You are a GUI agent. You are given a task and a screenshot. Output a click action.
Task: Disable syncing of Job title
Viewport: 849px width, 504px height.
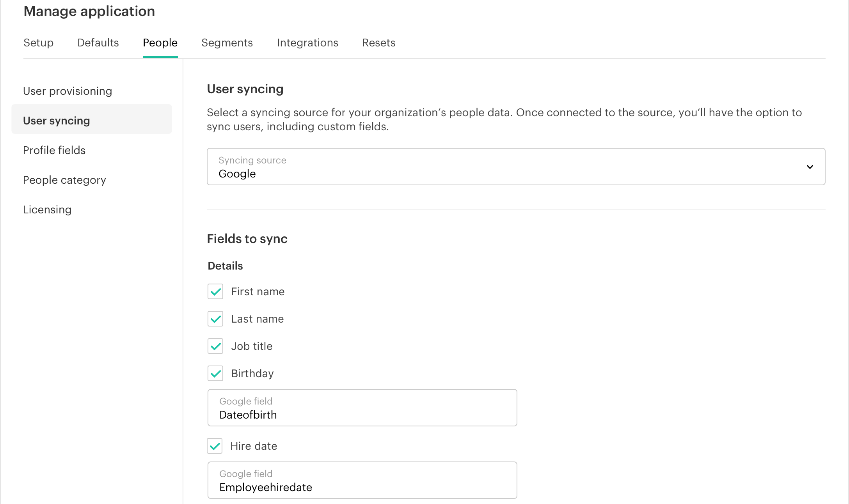tap(215, 346)
